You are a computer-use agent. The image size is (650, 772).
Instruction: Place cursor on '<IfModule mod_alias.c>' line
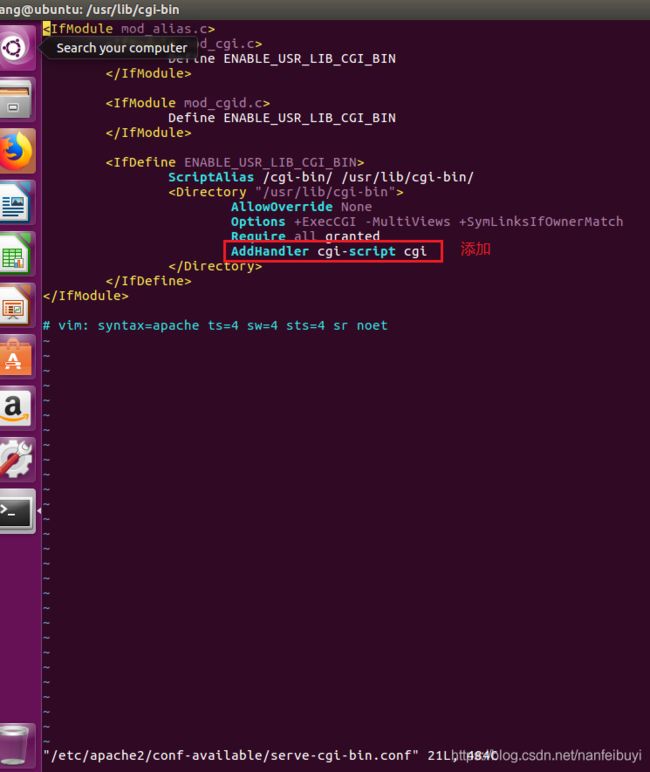pyautogui.click(x=129, y=29)
